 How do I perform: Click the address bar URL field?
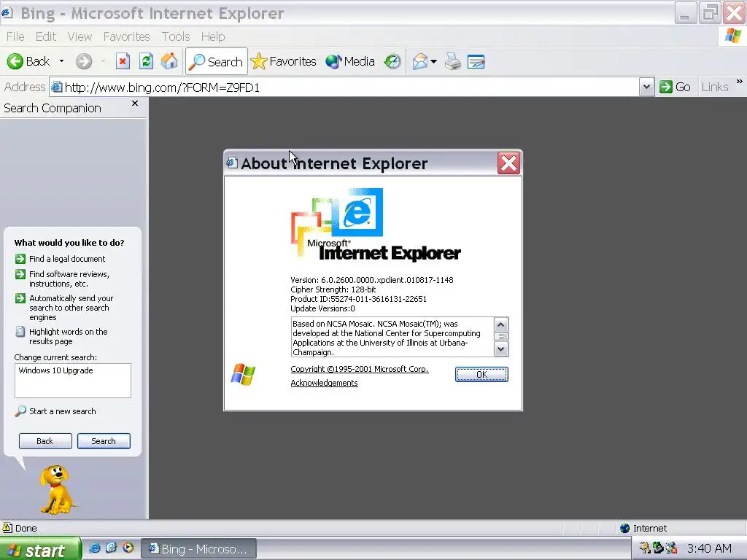[x=350, y=87]
